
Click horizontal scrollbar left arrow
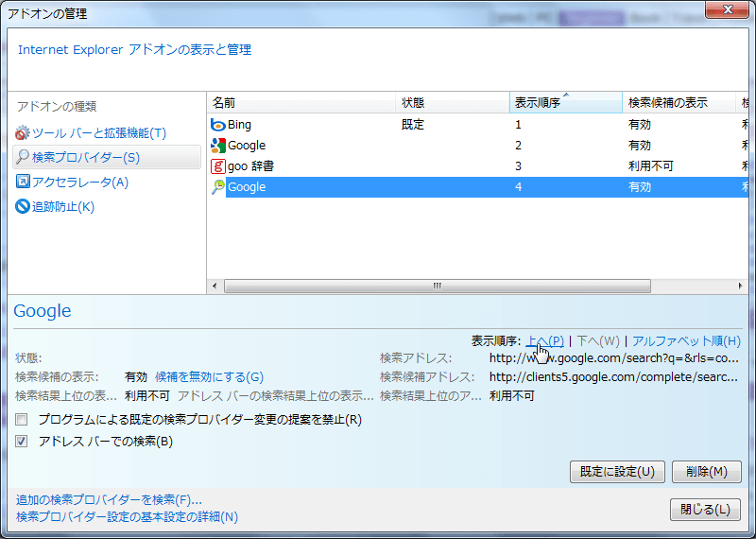[x=215, y=287]
